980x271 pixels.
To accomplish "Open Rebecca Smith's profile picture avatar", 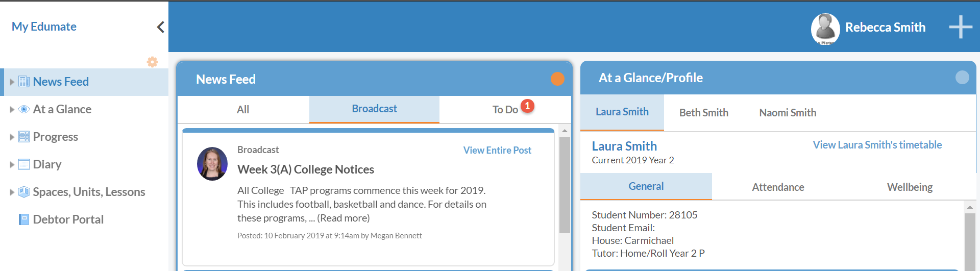I will pyautogui.click(x=825, y=28).
